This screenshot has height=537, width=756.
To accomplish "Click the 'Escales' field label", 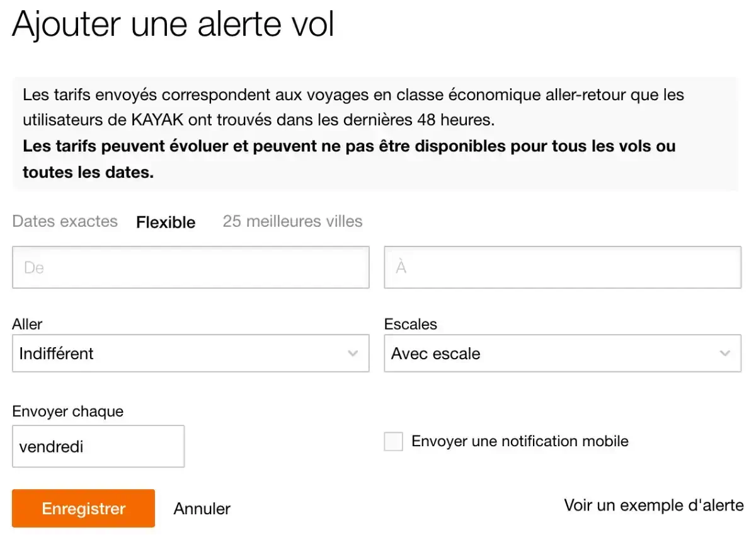I will [410, 324].
